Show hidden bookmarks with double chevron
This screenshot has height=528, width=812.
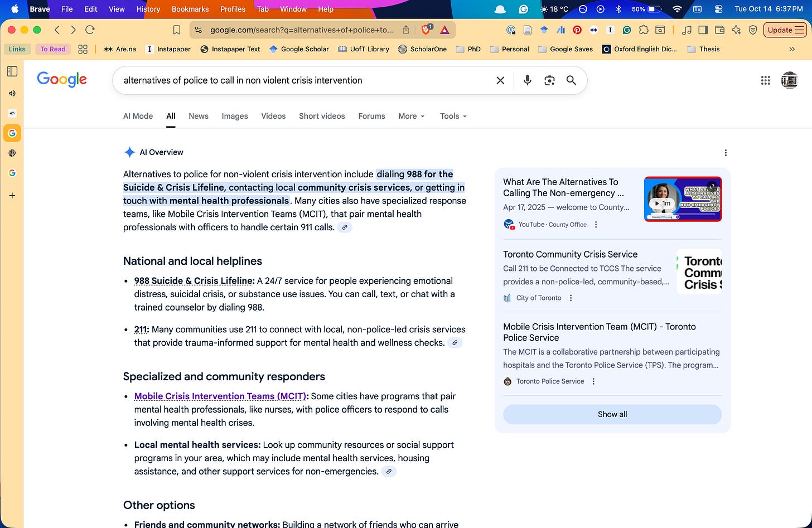click(x=792, y=49)
